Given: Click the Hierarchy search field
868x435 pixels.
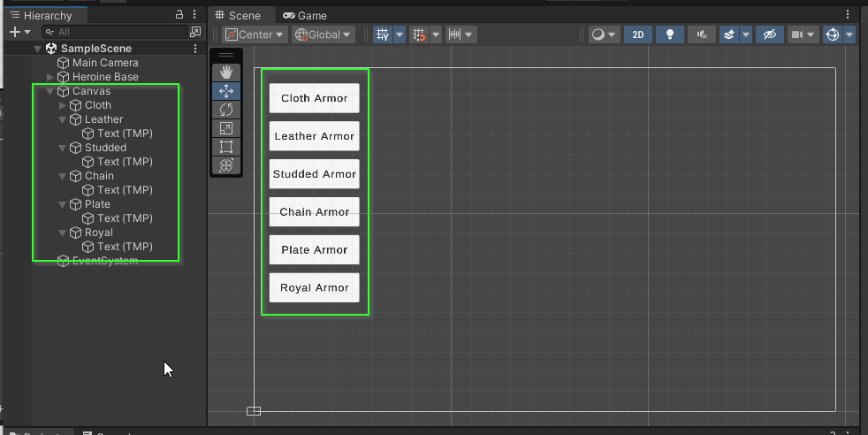Looking at the screenshot, I should 119,32.
